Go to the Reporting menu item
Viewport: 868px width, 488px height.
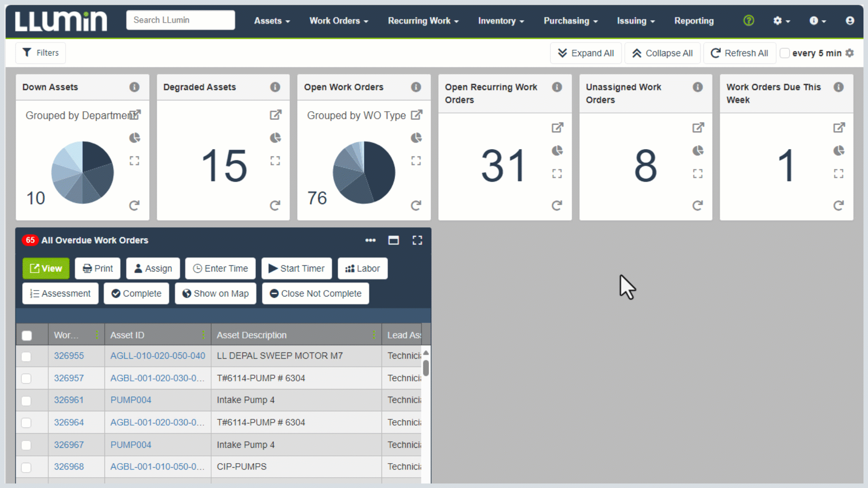pyautogui.click(x=693, y=21)
